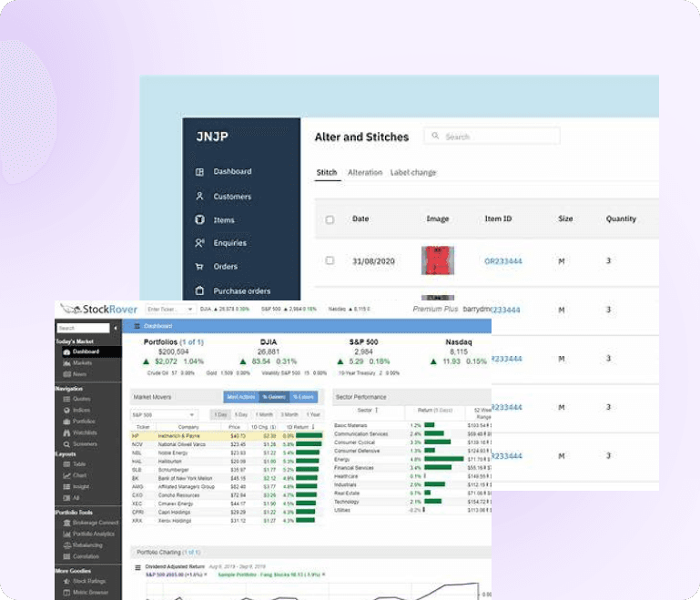The image size is (700, 600).
Task: Collapse the StockRover sidebar with the arrow toggle
Action: pyautogui.click(x=116, y=328)
